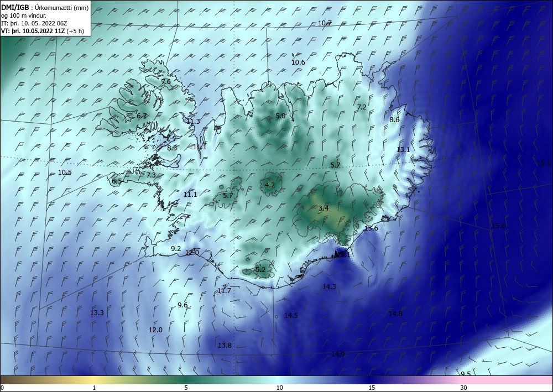Click the 9.6 value label

click(182, 305)
